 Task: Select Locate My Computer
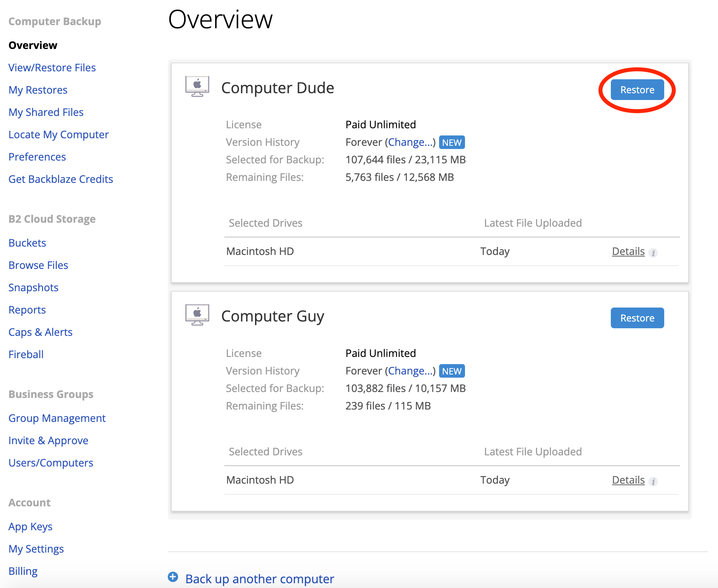(x=59, y=135)
